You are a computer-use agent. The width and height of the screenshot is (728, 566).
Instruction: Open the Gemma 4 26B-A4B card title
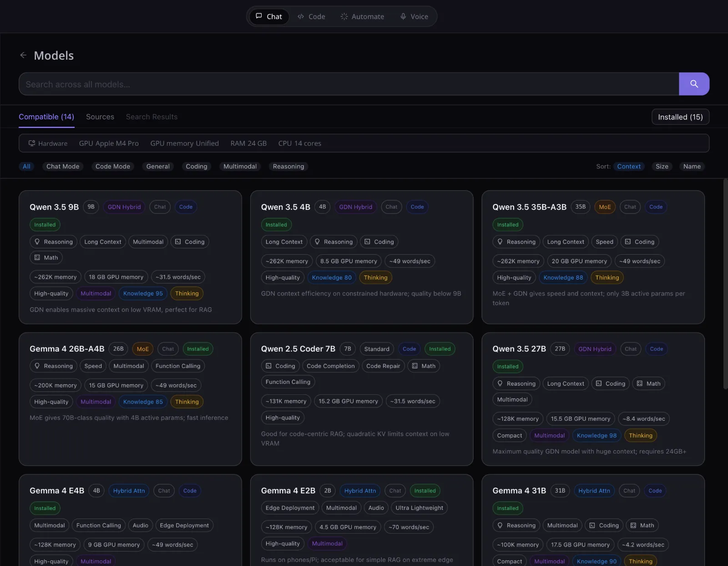(x=67, y=349)
